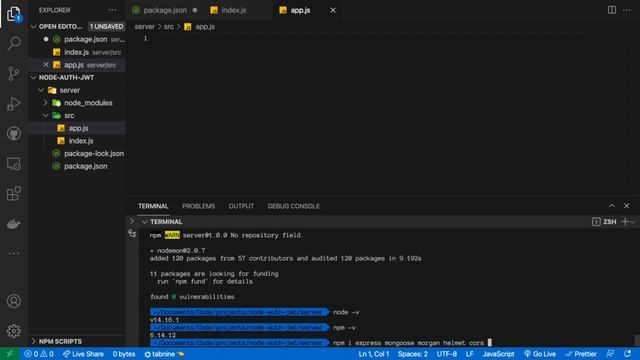Screen dimensions: 640x360
Task: Open the Manage settings gear
Action: pyautogui.click(x=14, y=331)
